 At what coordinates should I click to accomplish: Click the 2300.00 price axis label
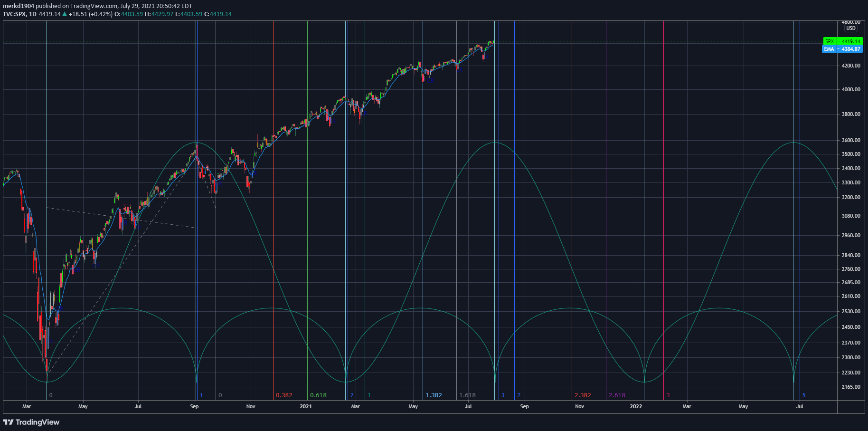coord(851,357)
